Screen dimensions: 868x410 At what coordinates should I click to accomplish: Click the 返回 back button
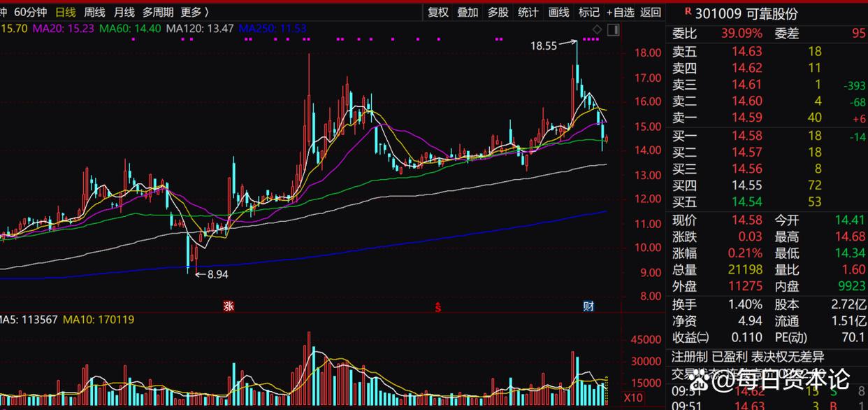tap(651, 12)
